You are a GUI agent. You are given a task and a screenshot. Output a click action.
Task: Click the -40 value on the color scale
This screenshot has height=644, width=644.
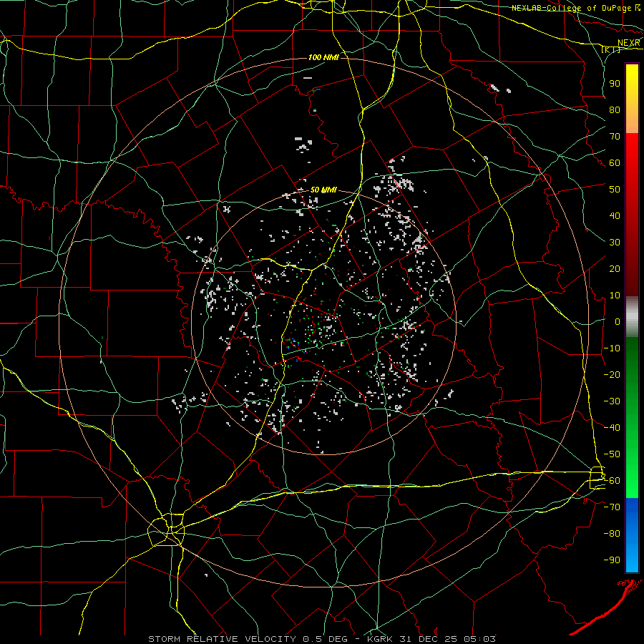pos(612,428)
